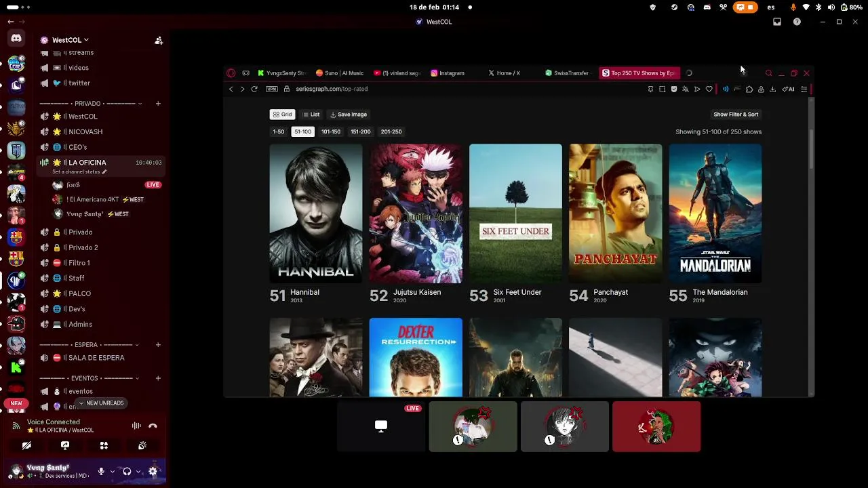Open the Hannibal poster
868x488 pixels.
(x=316, y=213)
